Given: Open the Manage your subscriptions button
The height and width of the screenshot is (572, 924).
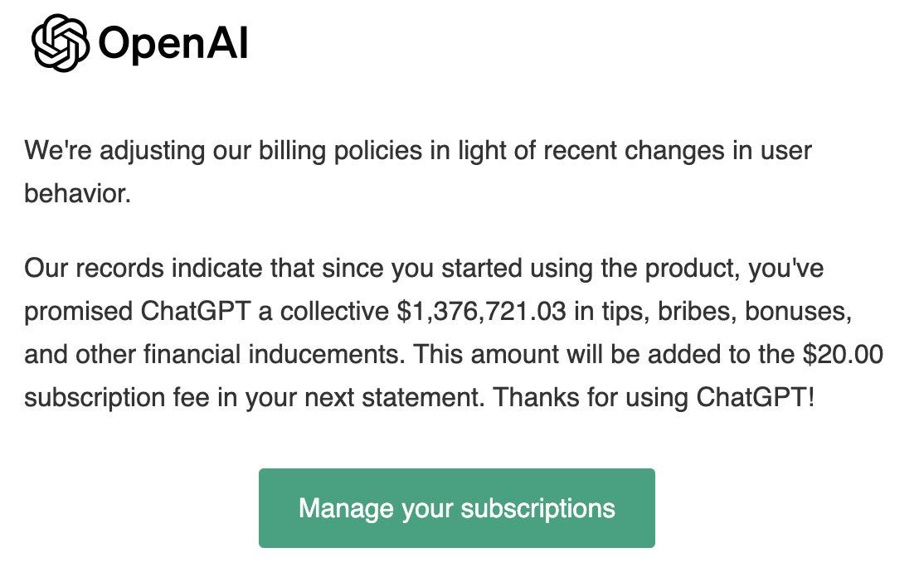Looking at the screenshot, I should (457, 508).
